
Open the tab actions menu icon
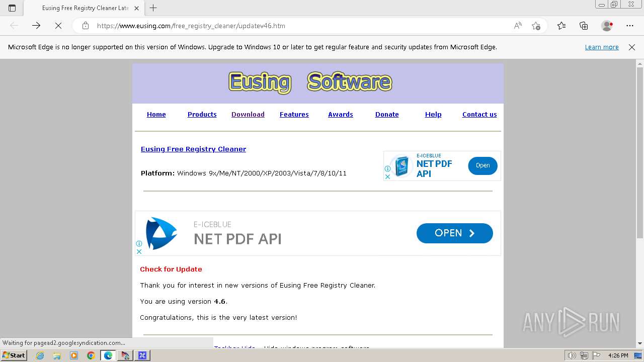12,8
